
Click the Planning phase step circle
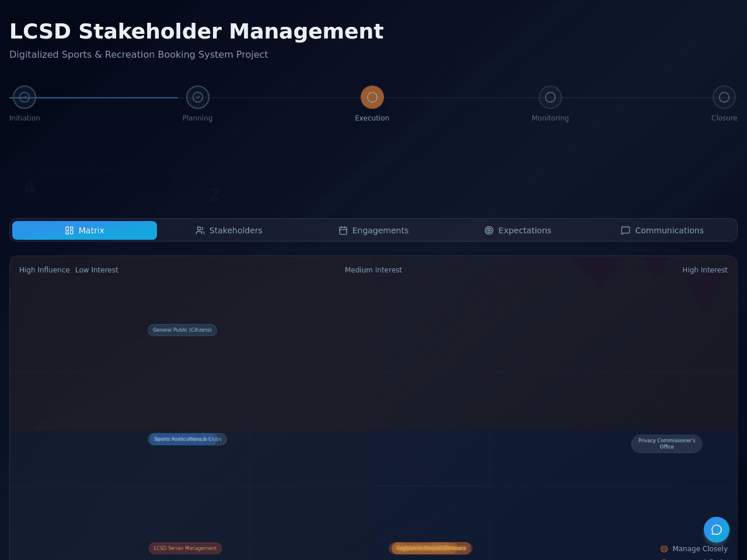pos(198,97)
